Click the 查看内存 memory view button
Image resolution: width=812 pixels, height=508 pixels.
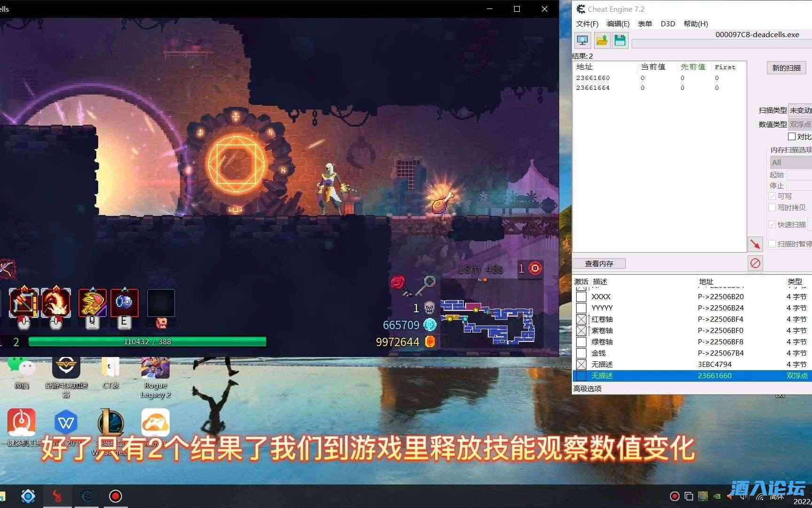pos(598,263)
